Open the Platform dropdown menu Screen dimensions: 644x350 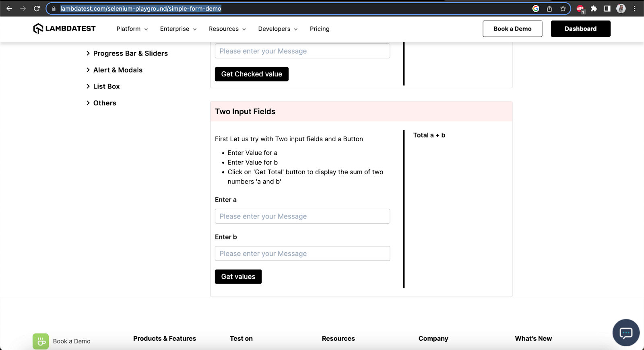(x=132, y=29)
